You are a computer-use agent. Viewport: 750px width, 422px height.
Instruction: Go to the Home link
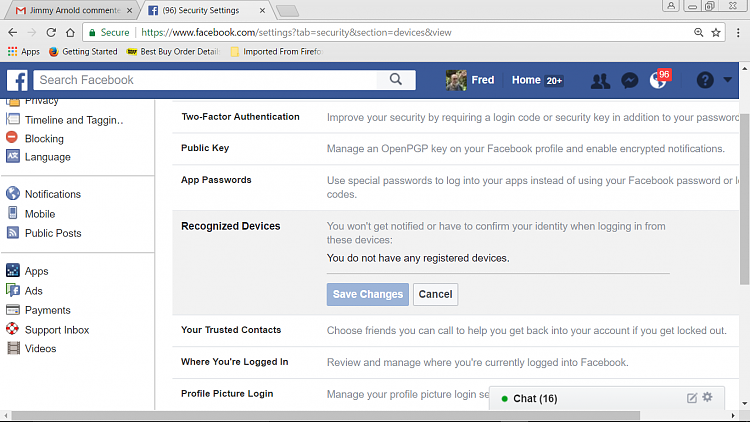526,80
